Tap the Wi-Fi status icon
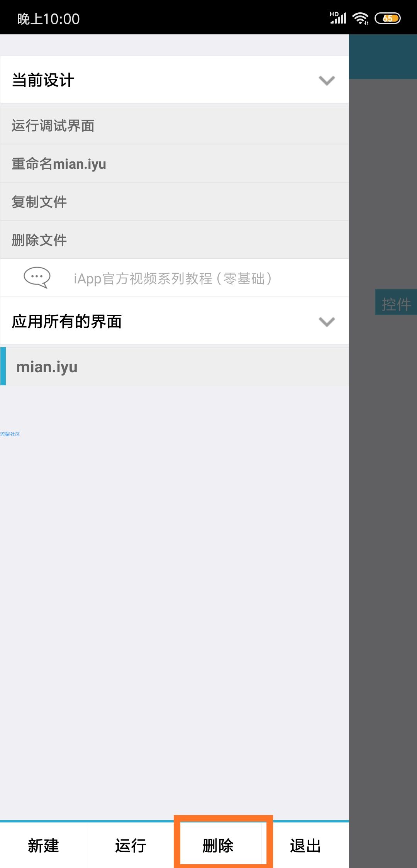 click(361, 18)
